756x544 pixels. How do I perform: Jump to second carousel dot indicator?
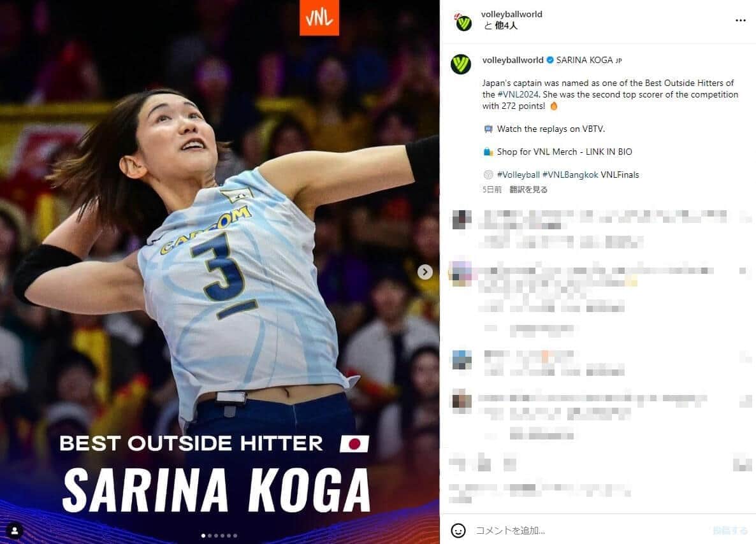(210, 535)
